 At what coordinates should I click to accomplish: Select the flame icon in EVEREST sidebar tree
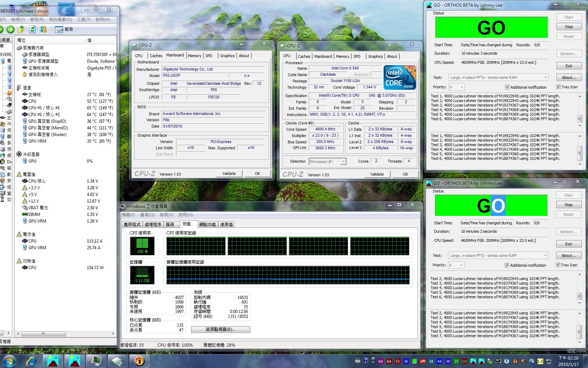tap(9, 93)
